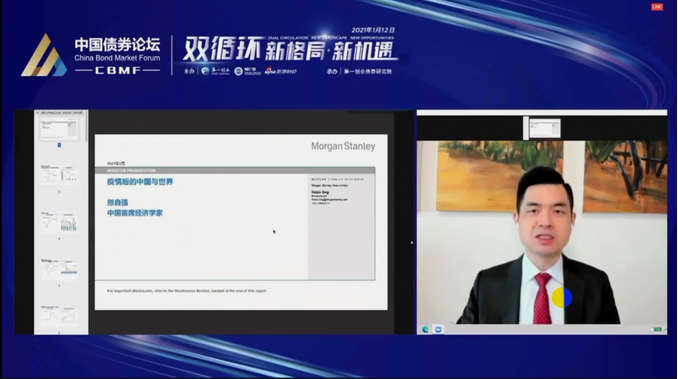Viewport: 678px width, 379px height.
Task: Open the Zoom app in taskbar
Action: click(x=438, y=330)
